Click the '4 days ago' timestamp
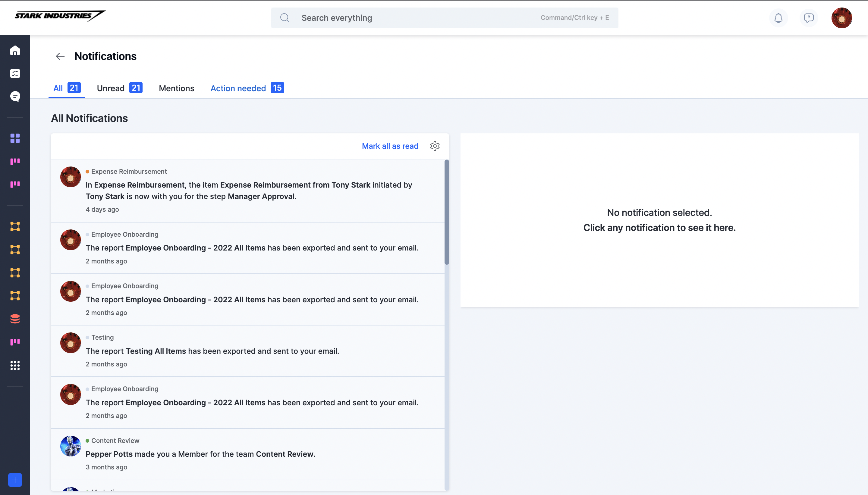 tap(102, 210)
